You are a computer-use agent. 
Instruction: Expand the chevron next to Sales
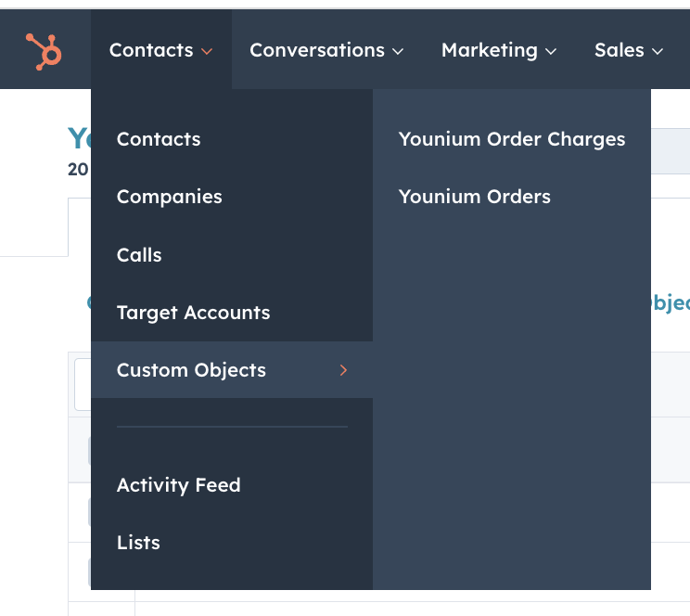658,52
